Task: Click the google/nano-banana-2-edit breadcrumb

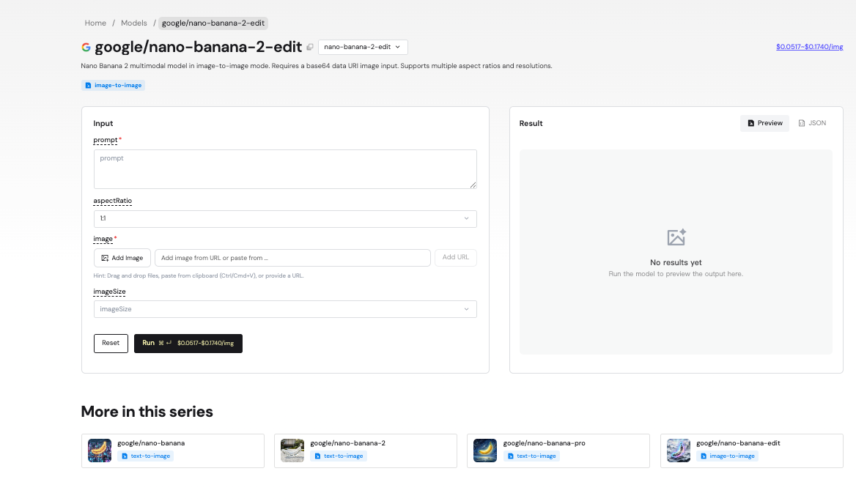Action: pos(213,23)
